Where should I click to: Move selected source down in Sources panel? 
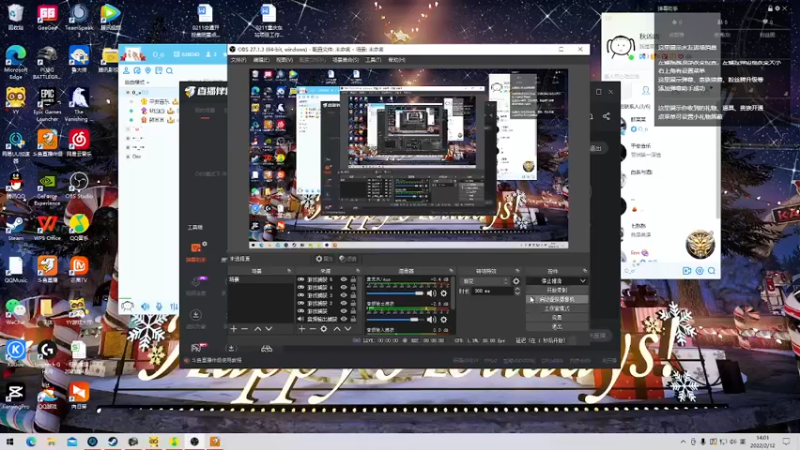click(348, 329)
